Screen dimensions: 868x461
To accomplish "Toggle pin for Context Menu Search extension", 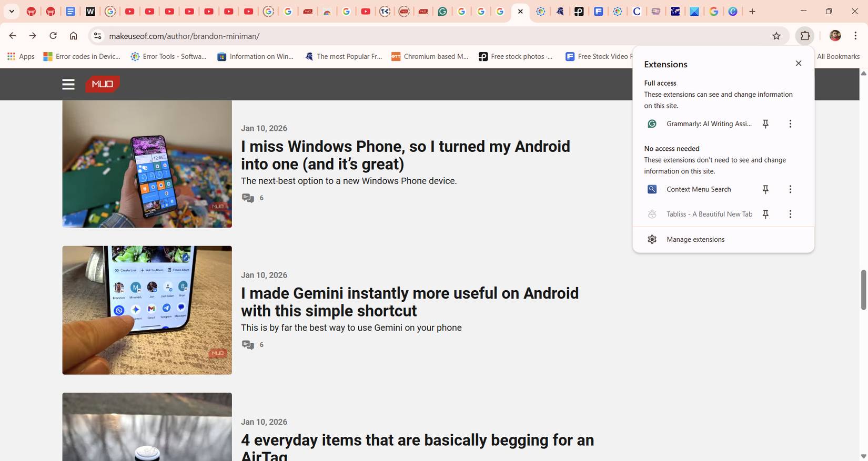I will point(765,189).
